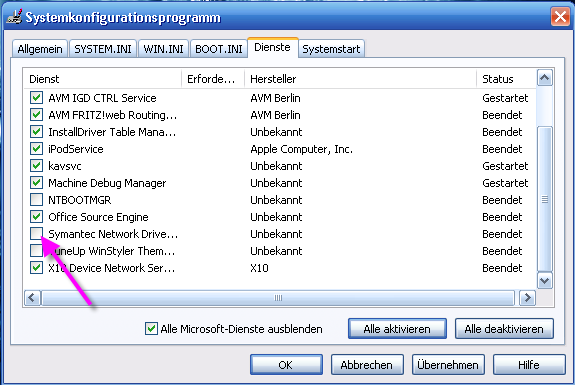
Task: Apply changes with Übernehmen button
Action: [x=448, y=364]
